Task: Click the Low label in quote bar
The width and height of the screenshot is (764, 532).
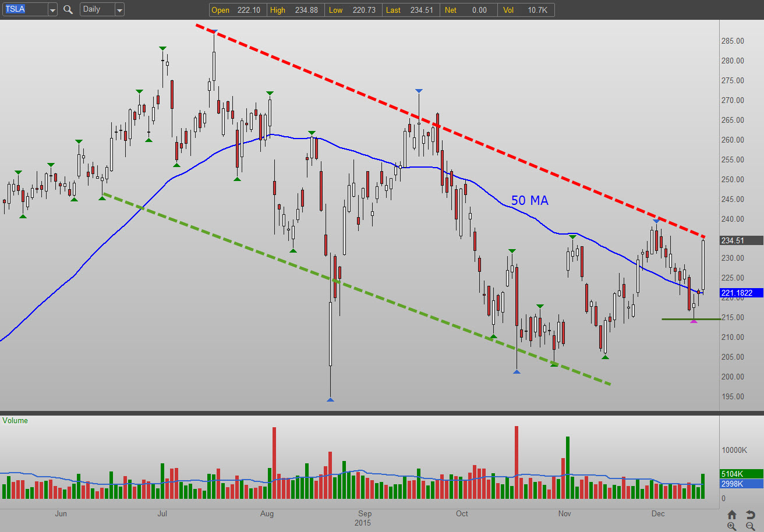Action: 335,10
